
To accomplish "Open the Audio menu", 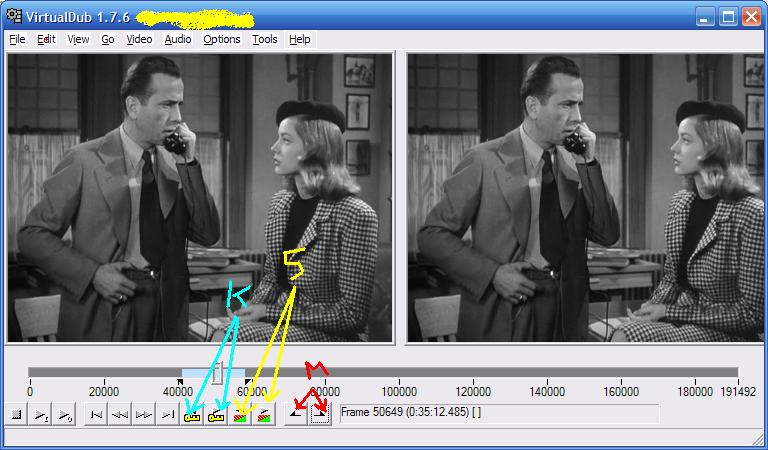I will (x=178, y=39).
